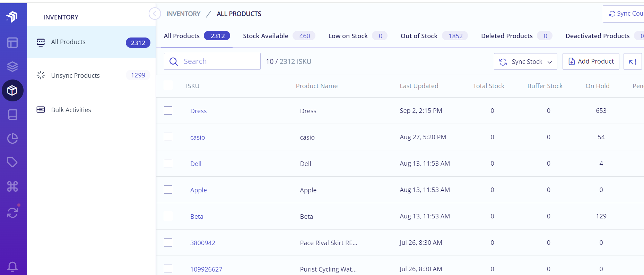
Task: Click the Aug 27, 5:20 PM date cell
Action: point(423,137)
